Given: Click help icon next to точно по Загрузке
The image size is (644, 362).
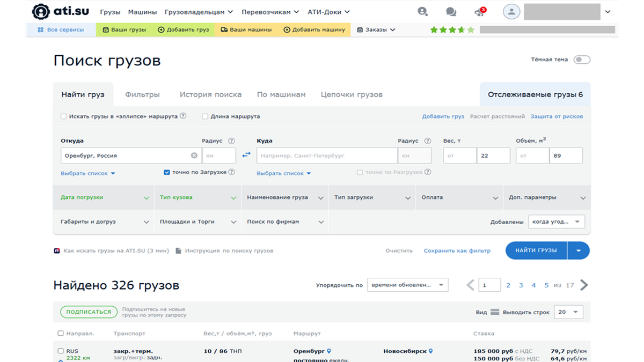Looking at the screenshot, I should 231,172.
